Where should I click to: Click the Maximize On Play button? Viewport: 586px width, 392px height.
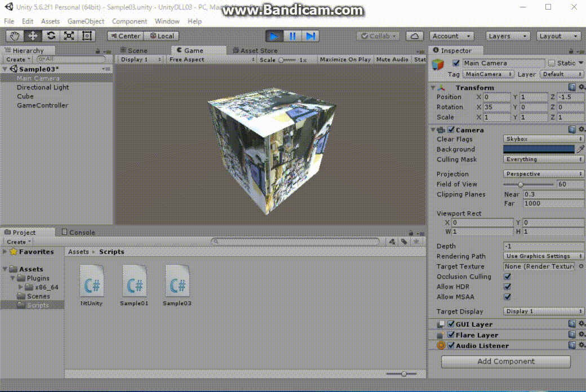pyautogui.click(x=345, y=59)
